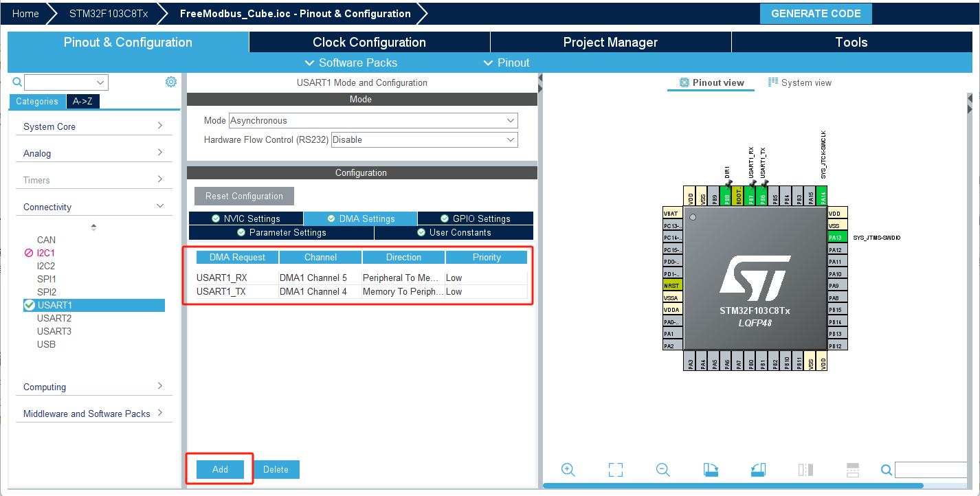The height and width of the screenshot is (496, 980).
Task: Select pin PA14 on the chip
Action: coord(821,196)
